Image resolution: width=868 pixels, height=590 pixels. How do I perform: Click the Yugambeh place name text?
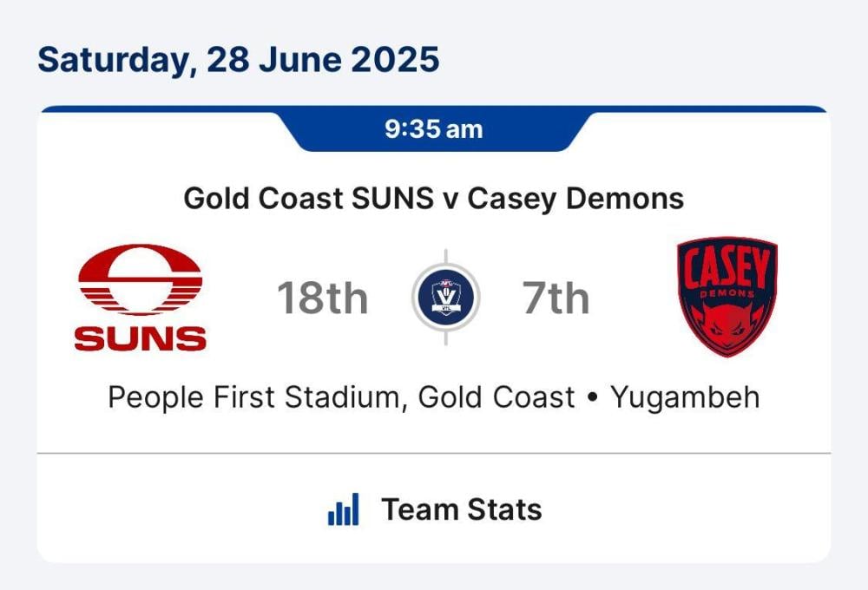(x=685, y=397)
